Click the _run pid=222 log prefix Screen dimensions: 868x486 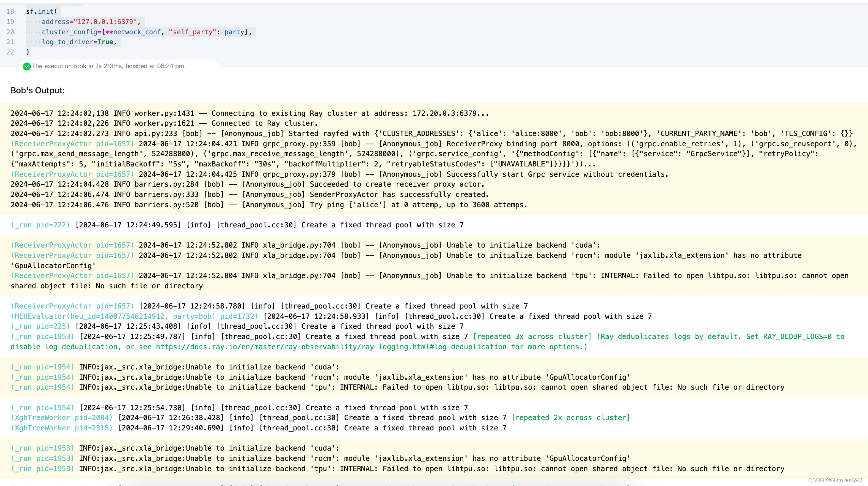tap(40, 225)
